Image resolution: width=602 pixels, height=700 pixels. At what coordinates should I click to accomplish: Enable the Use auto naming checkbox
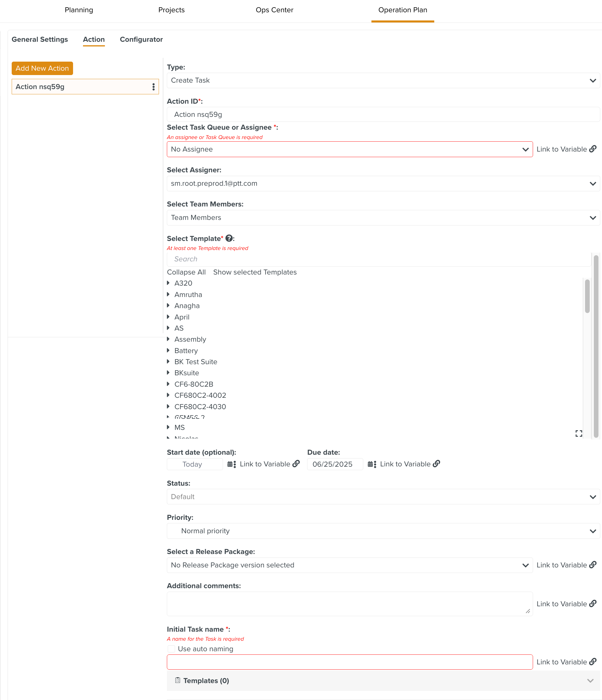point(172,649)
